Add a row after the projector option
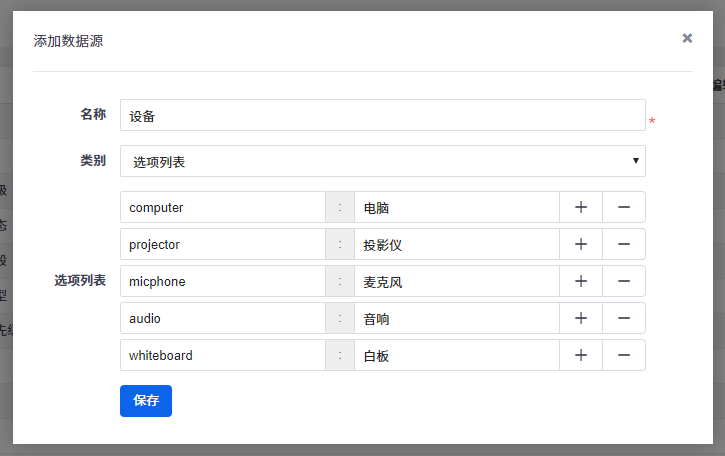The image size is (725, 456). [x=581, y=244]
